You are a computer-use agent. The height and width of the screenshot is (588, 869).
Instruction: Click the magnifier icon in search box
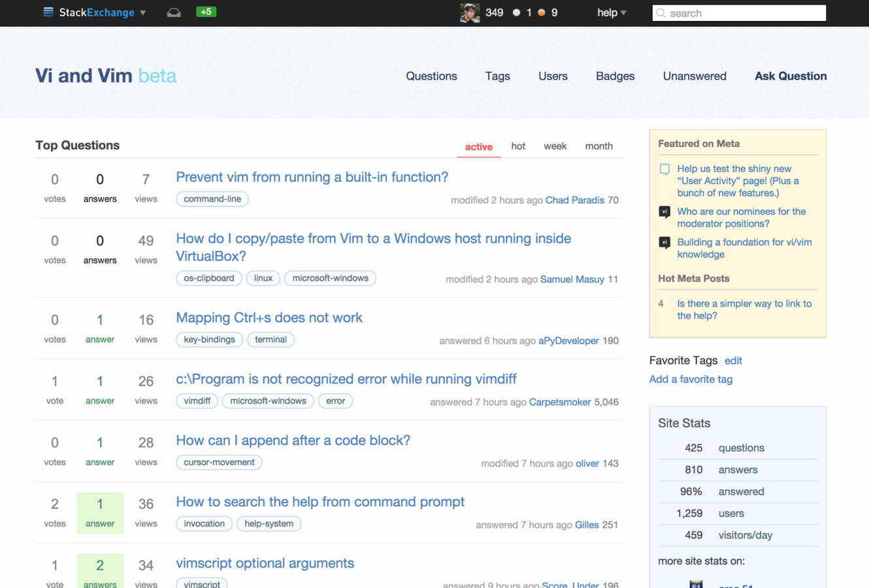pyautogui.click(x=661, y=13)
